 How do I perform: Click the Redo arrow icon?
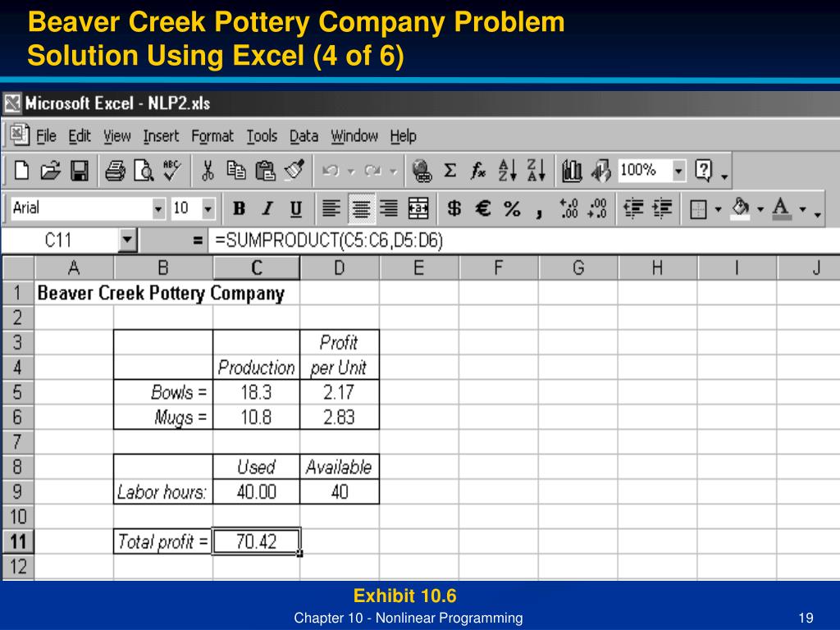372,171
